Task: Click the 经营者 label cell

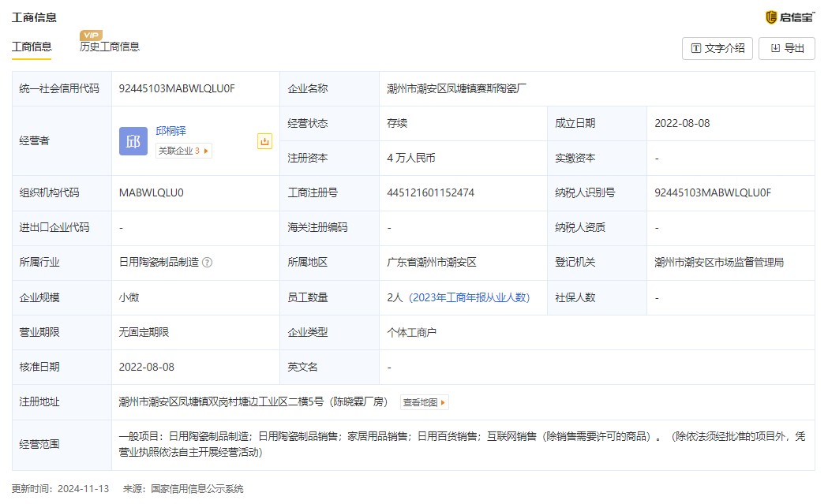Action: pos(62,141)
